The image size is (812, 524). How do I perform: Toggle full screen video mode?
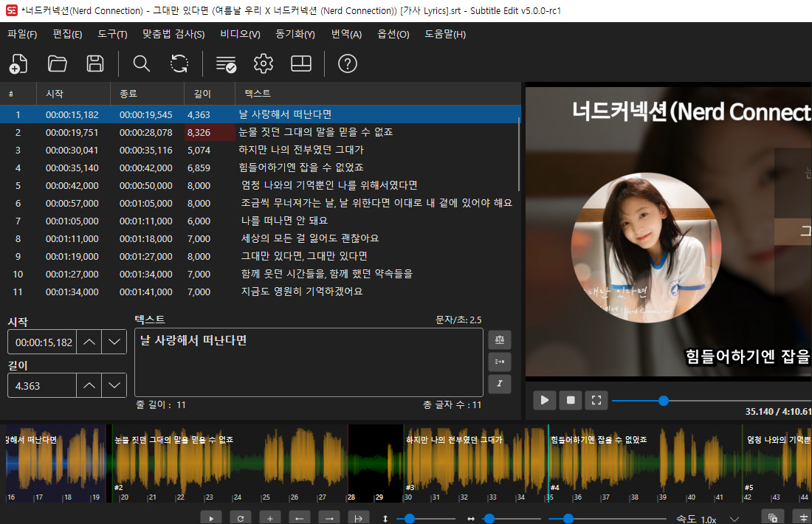pyautogui.click(x=596, y=400)
